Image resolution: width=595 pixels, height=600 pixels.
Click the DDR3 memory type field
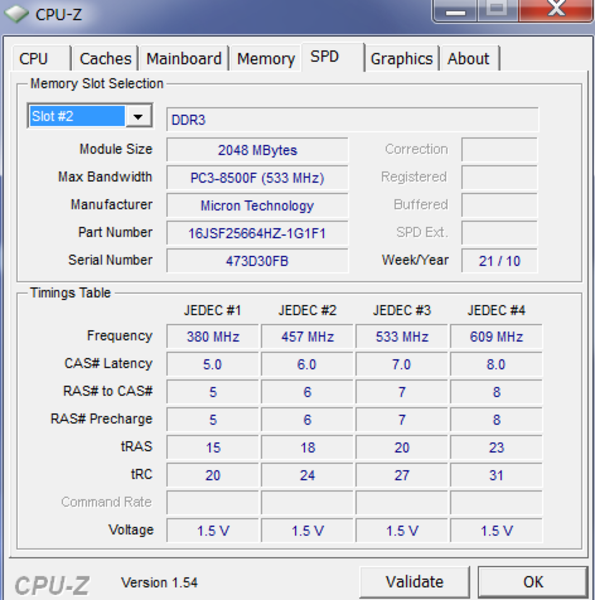click(x=352, y=120)
